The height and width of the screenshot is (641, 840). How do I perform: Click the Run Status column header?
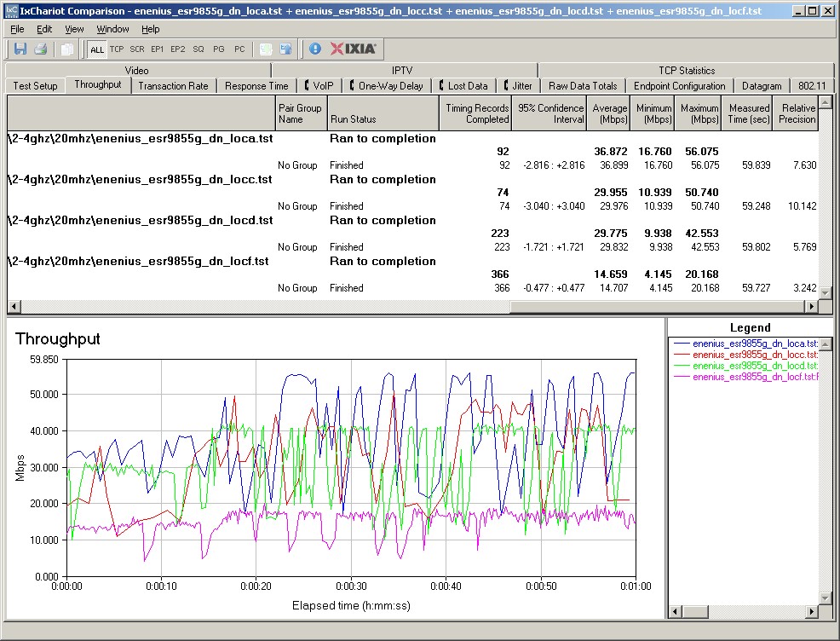click(x=383, y=113)
